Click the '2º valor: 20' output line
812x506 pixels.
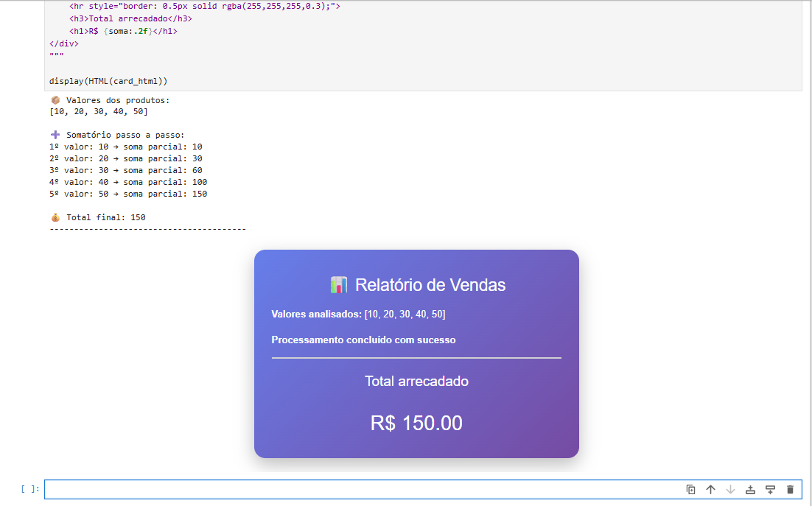pos(126,159)
